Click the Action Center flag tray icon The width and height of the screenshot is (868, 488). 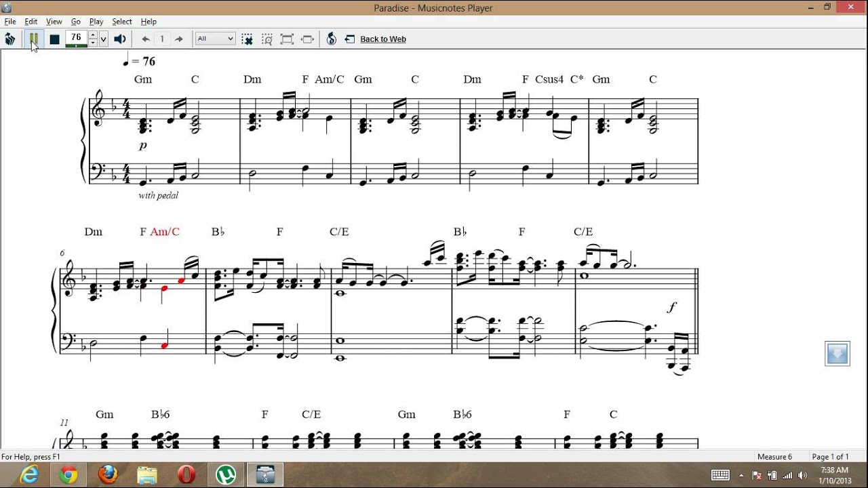coord(757,475)
